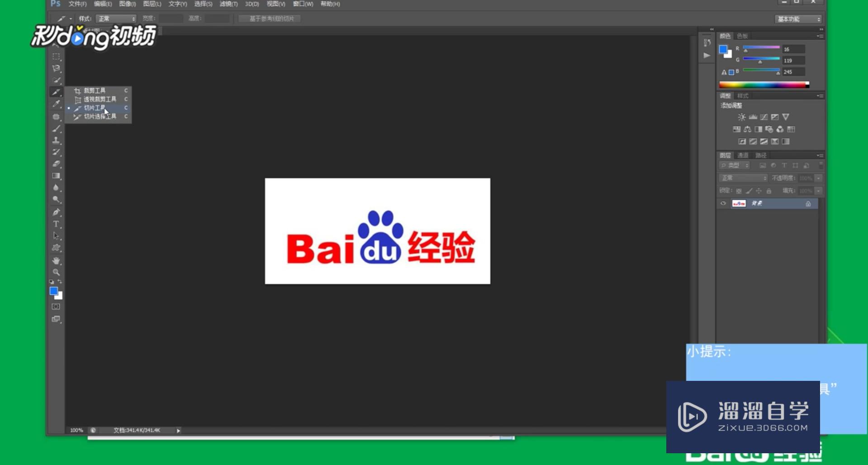
Task: Add Black & White adjustment icon
Action: (759, 129)
